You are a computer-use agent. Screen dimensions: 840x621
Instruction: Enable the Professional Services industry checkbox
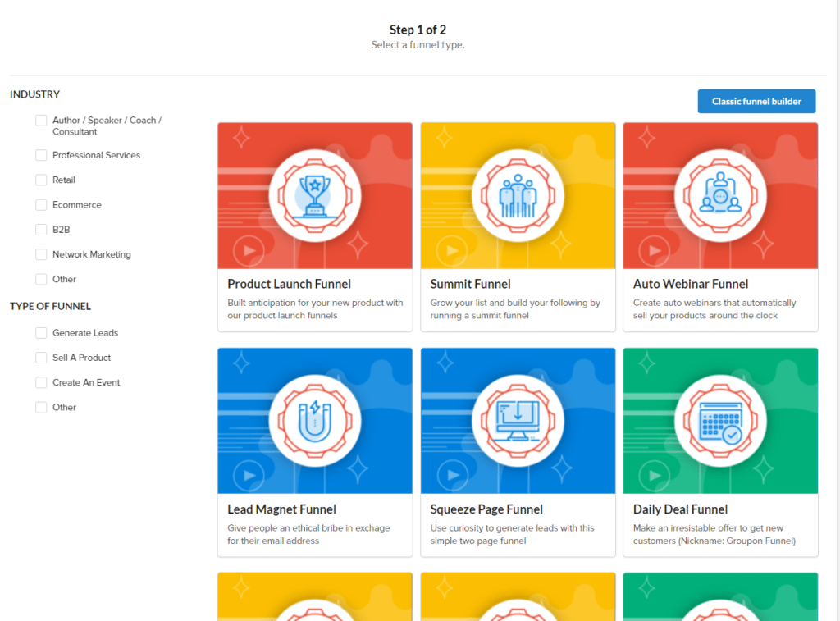pyautogui.click(x=41, y=155)
